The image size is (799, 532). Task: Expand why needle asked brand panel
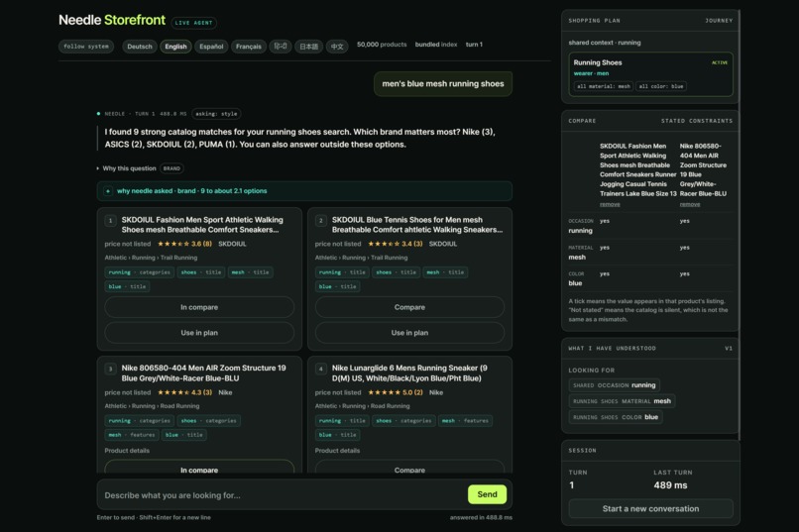(304, 191)
